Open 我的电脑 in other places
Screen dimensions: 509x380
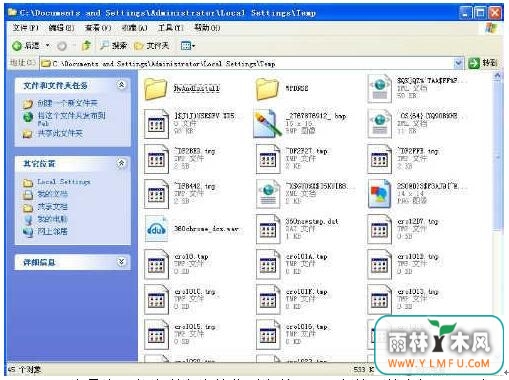(x=52, y=219)
